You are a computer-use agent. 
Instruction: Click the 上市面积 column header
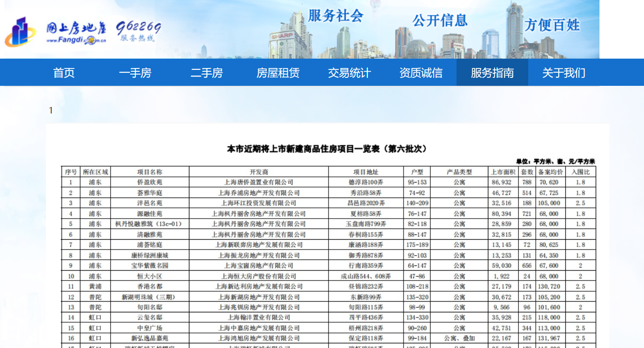(x=503, y=172)
